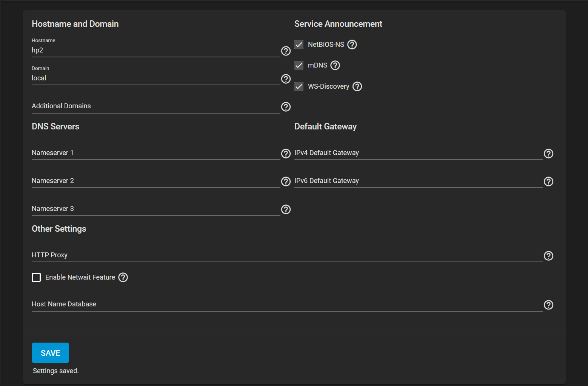Focus the HTTP Proxy input field
This screenshot has width=588, height=386.
(287, 255)
